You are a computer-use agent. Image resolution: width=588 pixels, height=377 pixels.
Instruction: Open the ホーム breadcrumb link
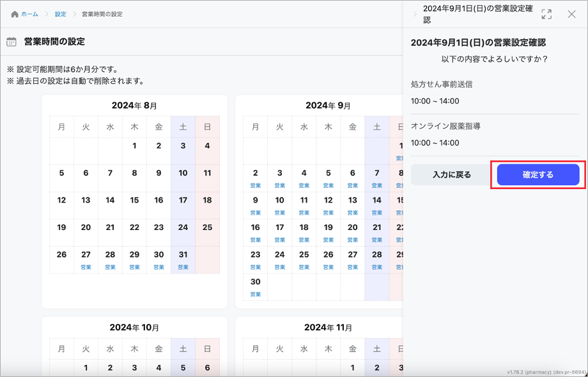coord(29,14)
